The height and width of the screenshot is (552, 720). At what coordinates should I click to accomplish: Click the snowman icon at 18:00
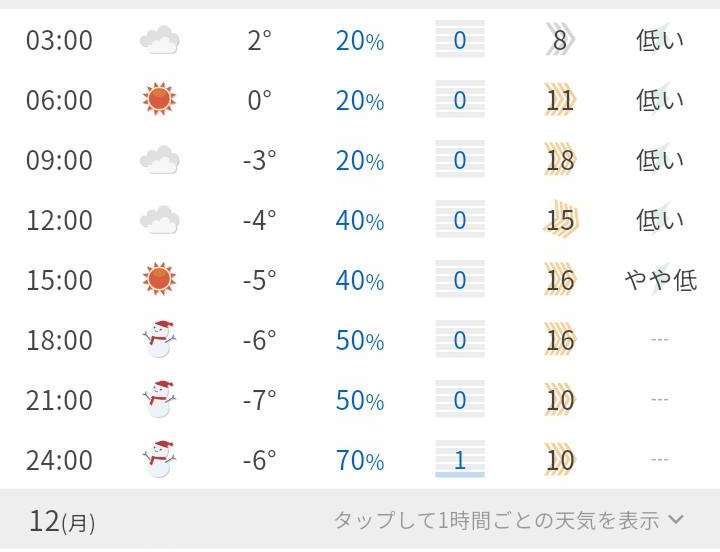point(160,340)
